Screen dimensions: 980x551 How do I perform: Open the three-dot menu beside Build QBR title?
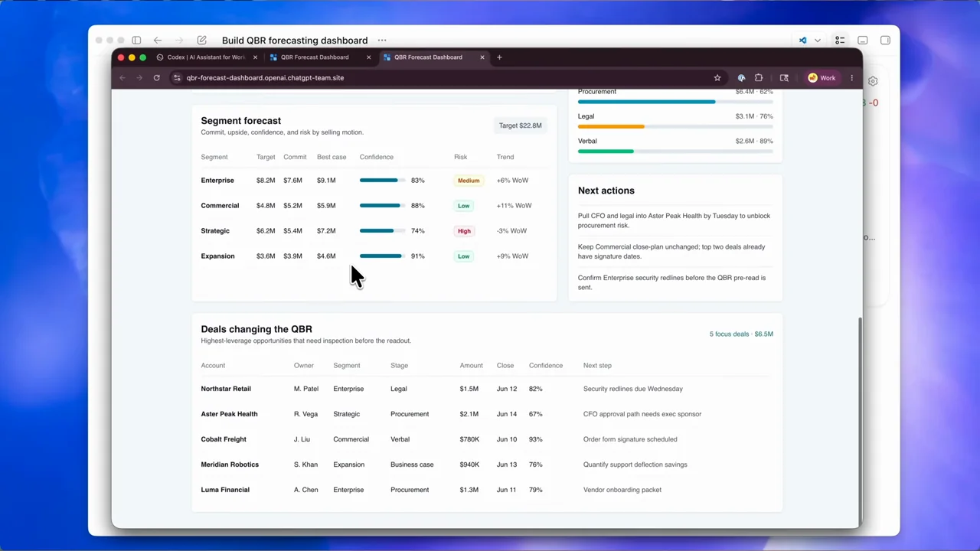382,41
